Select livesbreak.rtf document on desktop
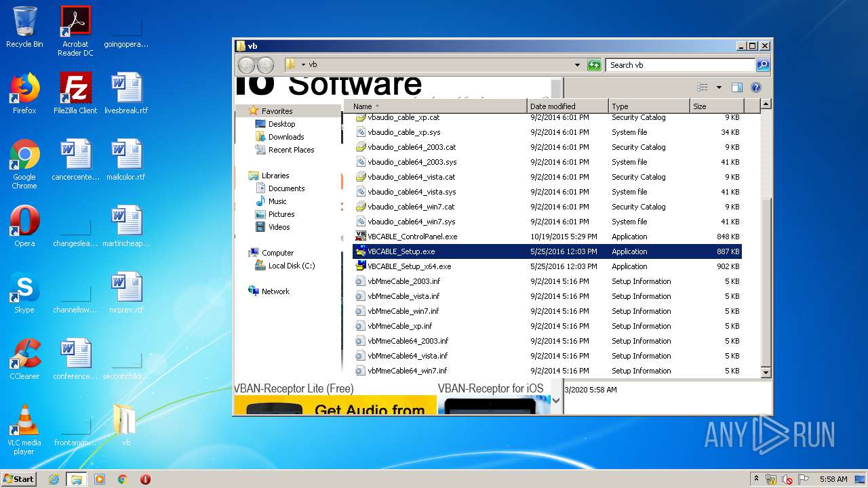The image size is (868, 488). point(126,94)
